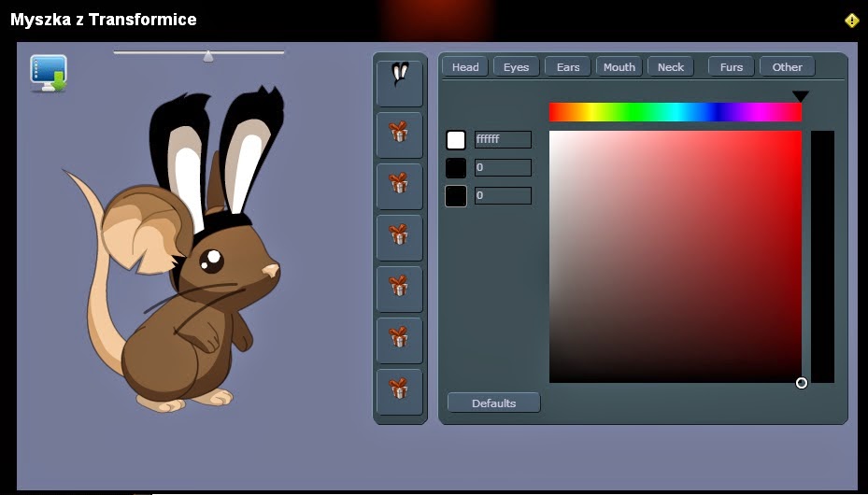Select the bunny ears item slot
This screenshot has width=868, height=495.
[x=400, y=83]
